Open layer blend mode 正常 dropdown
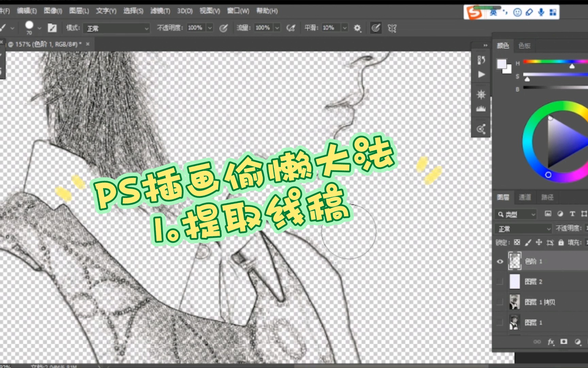588x368 pixels. pyautogui.click(x=523, y=229)
